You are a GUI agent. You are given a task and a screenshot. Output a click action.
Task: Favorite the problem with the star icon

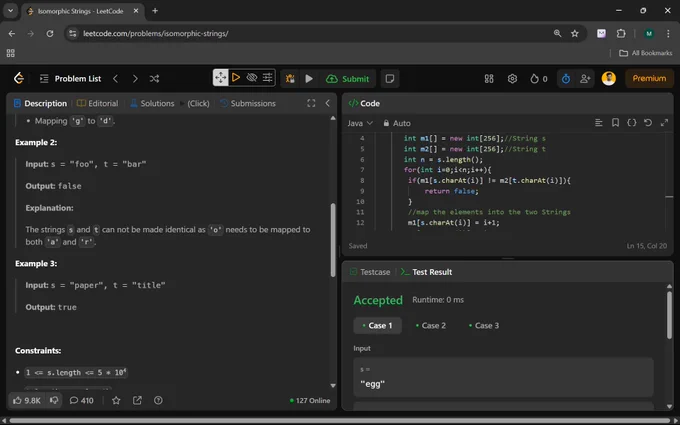tap(116, 401)
